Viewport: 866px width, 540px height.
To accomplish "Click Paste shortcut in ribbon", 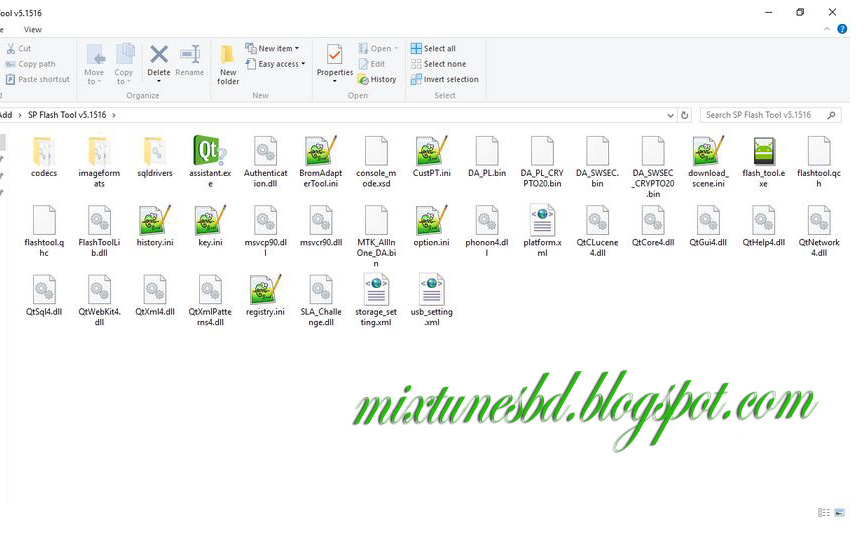I will (38, 80).
